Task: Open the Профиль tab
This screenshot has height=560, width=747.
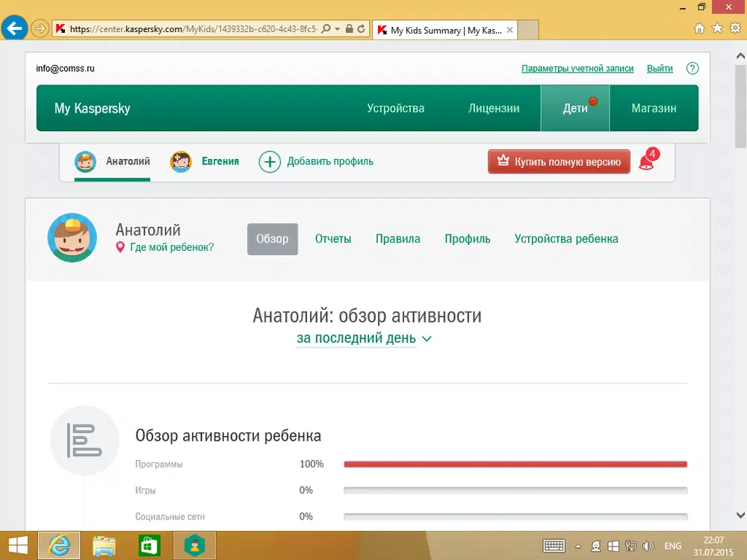Action: click(x=468, y=239)
